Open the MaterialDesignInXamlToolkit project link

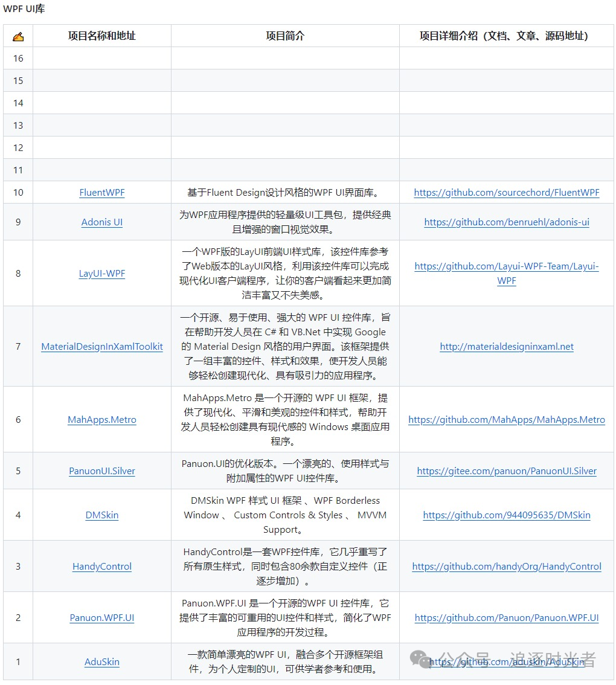pyautogui.click(x=102, y=347)
